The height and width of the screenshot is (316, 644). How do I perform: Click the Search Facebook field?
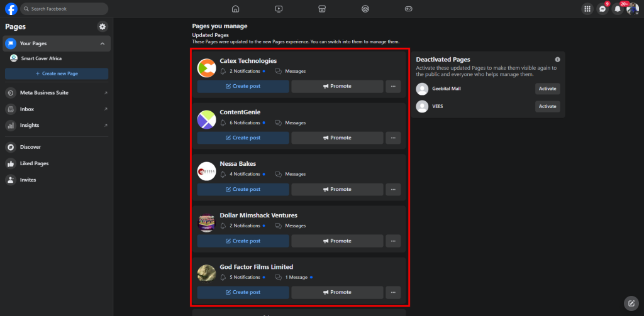tap(64, 9)
